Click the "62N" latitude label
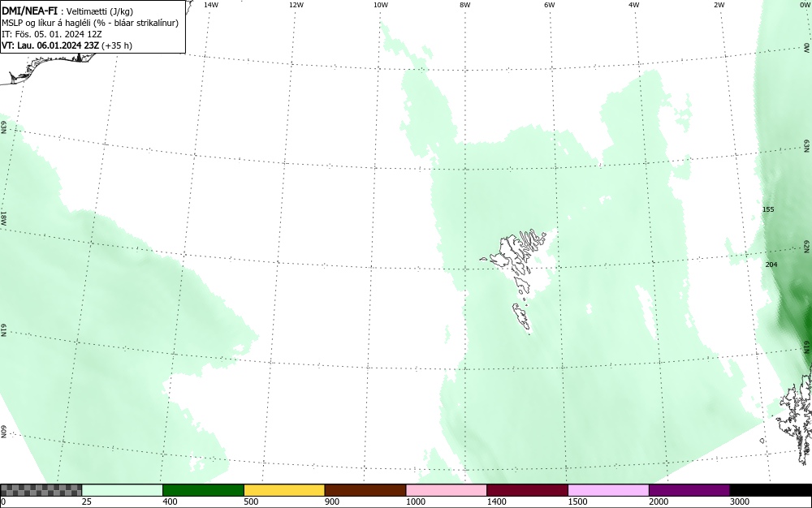Viewport: 812px width, 508px height. click(807, 246)
